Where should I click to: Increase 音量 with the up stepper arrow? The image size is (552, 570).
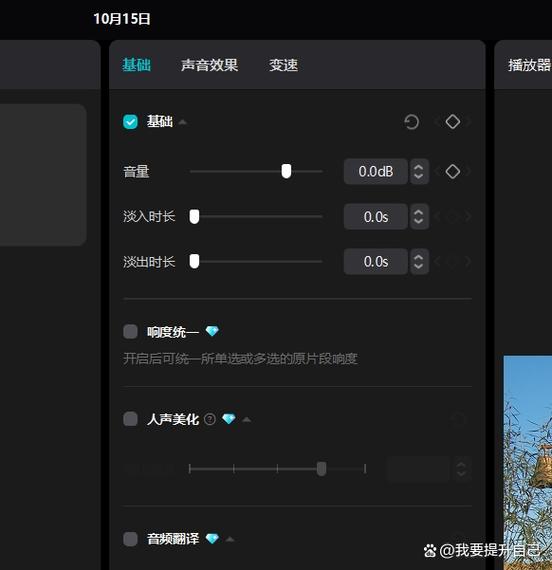tap(419, 167)
